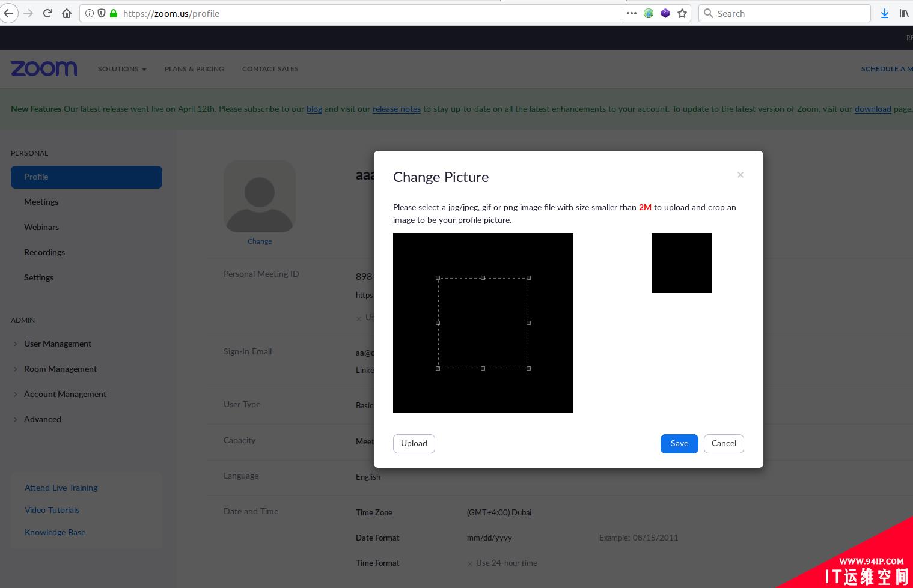Click the bookmark star icon
Viewport: 913px width, 588px height.
pos(682,13)
